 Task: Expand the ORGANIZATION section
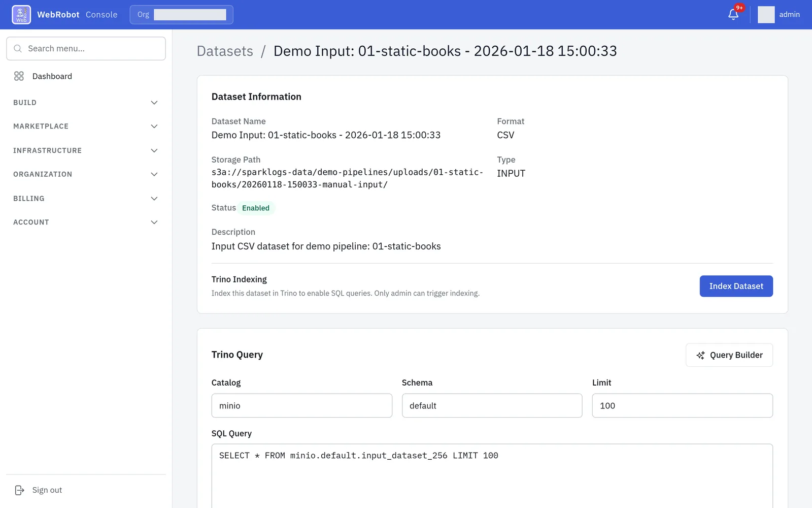pyautogui.click(x=86, y=174)
